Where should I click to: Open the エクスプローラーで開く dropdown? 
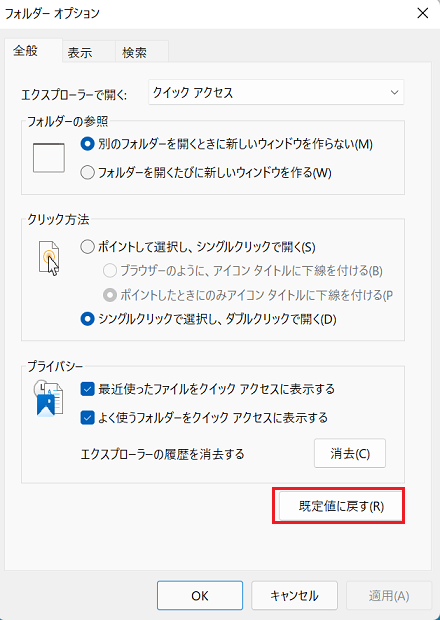coord(276,93)
